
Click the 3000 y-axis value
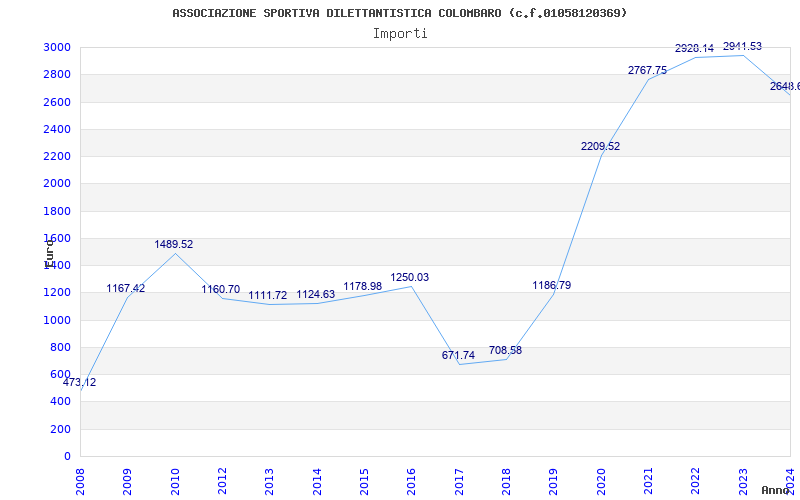57,47
